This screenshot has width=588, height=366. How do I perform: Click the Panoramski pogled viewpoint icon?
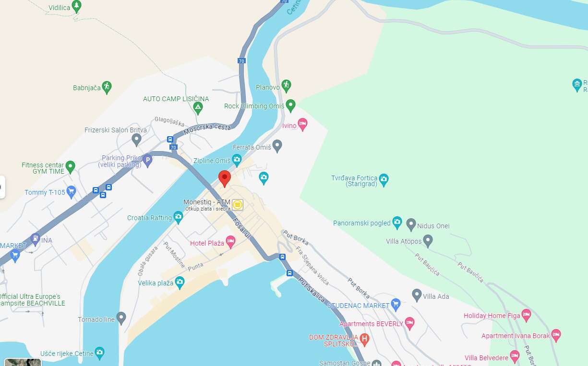click(396, 222)
